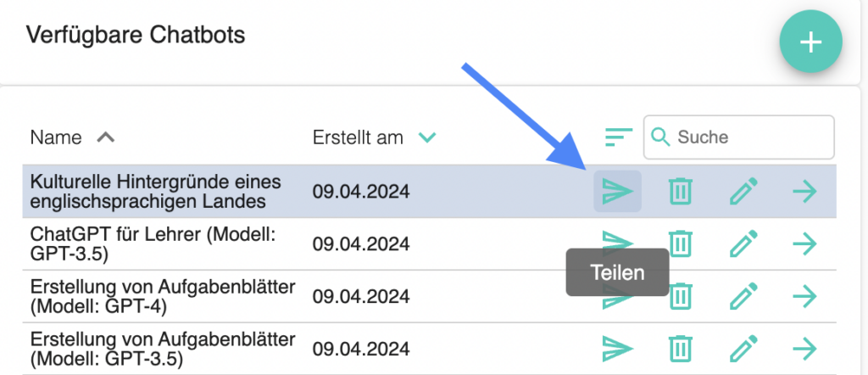Image resolution: width=868 pixels, height=375 pixels.
Task: Edit the ChatGPT für Lehrer chatbot
Action: pyautogui.click(x=743, y=243)
